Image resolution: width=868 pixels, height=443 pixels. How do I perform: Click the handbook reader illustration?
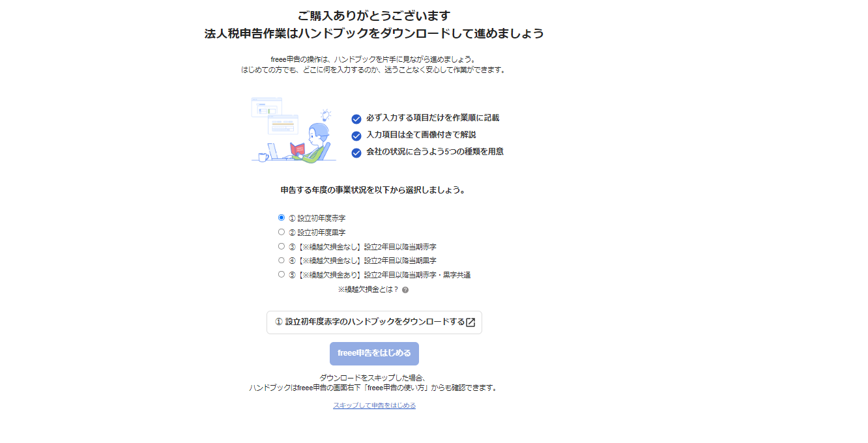(x=293, y=130)
